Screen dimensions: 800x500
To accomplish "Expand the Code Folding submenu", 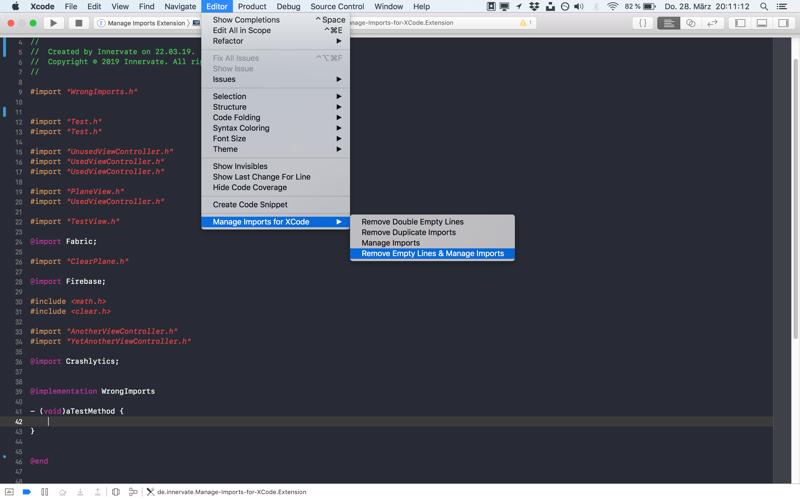I will tap(276, 118).
